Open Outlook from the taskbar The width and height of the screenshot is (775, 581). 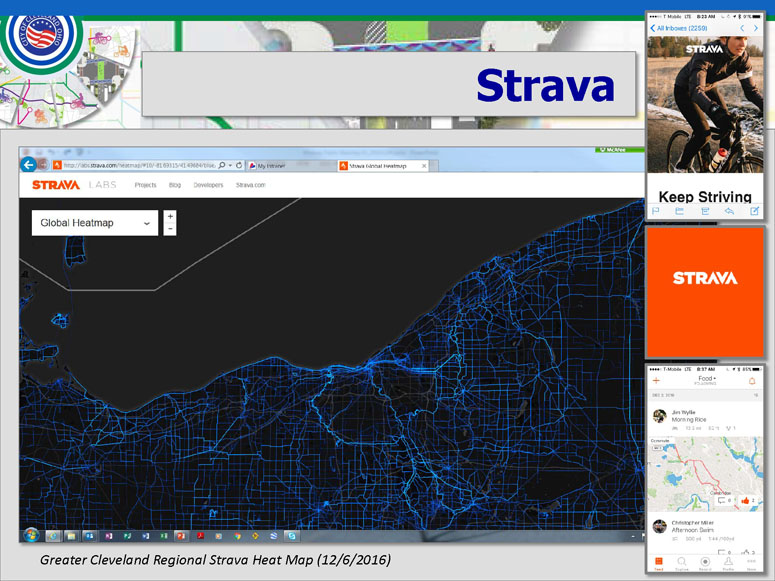(x=90, y=536)
